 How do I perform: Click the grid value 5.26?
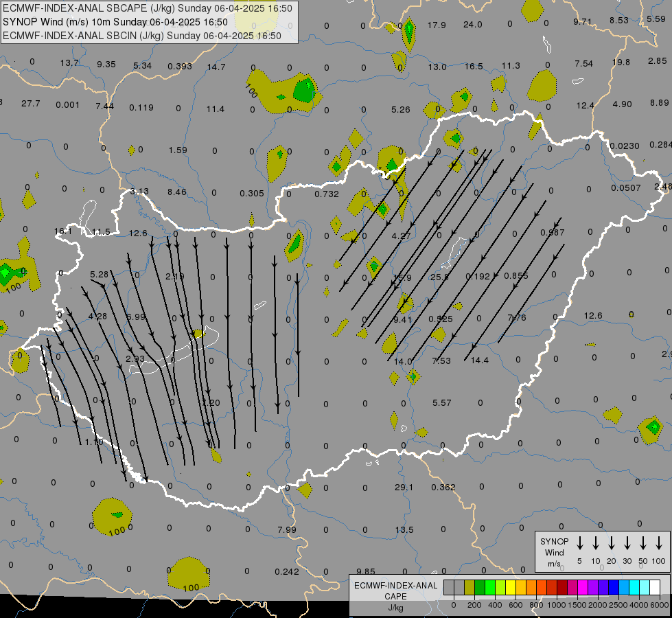click(x=401, y=109)
